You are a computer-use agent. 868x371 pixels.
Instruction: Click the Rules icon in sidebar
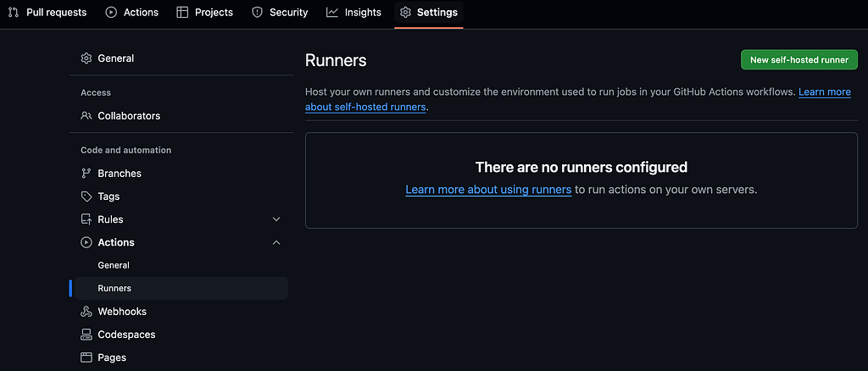(x=86, y=219)
